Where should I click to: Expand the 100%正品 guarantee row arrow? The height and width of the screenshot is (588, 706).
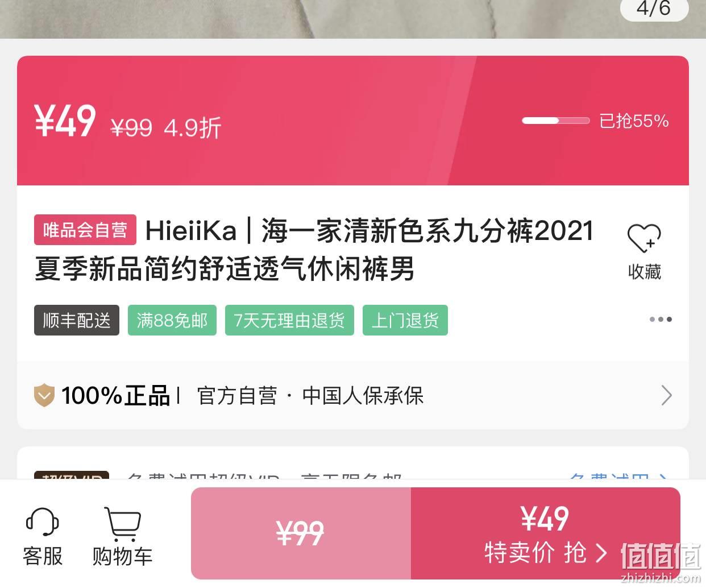coord(667,395)
